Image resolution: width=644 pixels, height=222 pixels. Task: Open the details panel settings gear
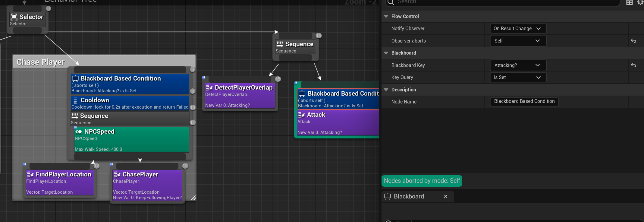tap(640, 2)
